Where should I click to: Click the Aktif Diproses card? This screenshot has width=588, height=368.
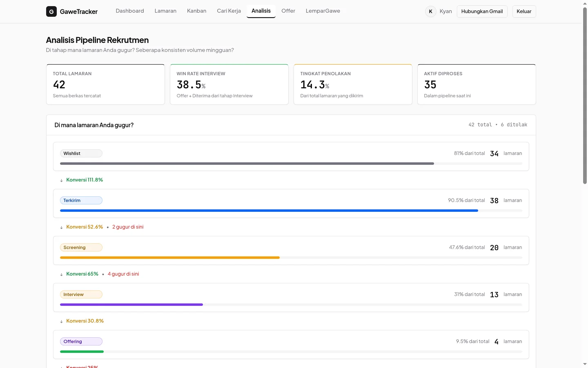477,84
